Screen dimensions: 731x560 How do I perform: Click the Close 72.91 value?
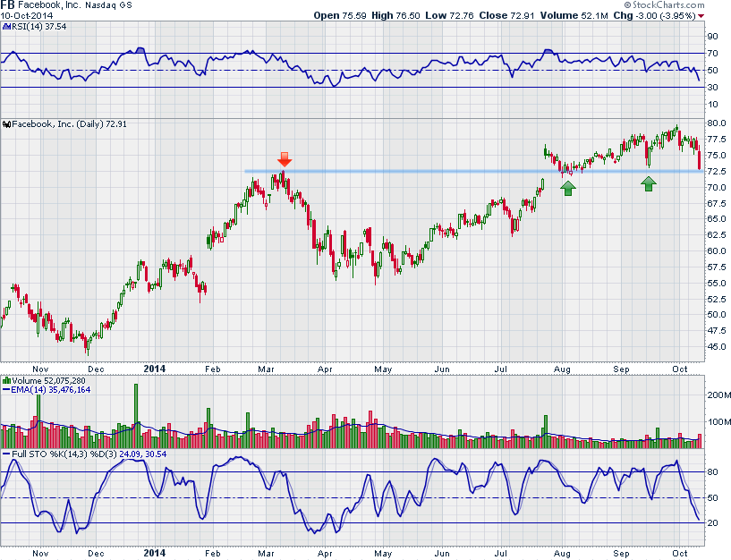506,15
